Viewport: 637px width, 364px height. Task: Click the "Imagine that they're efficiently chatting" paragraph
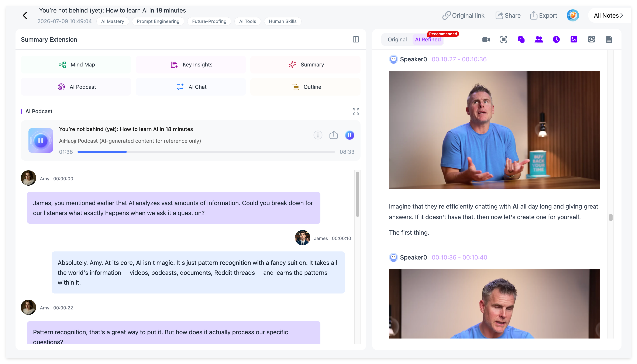pos(493,212)
